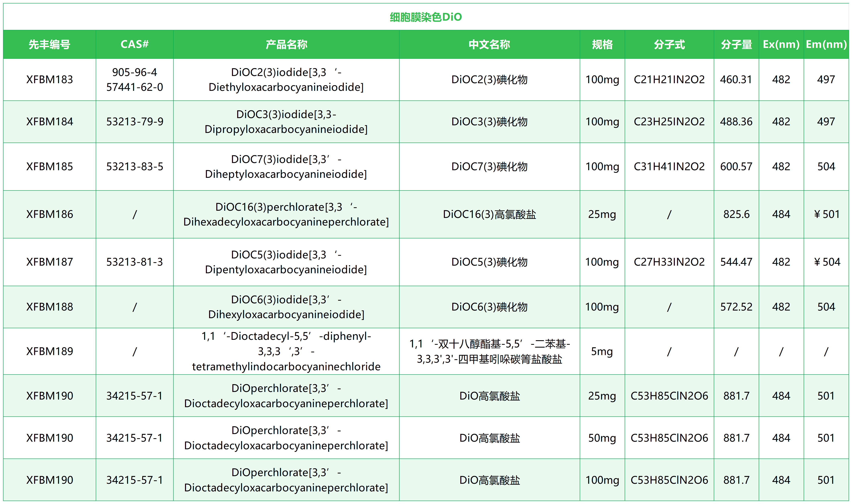Select molecular weight 572.52
This screenshot has height=504, width=852.
736,307
